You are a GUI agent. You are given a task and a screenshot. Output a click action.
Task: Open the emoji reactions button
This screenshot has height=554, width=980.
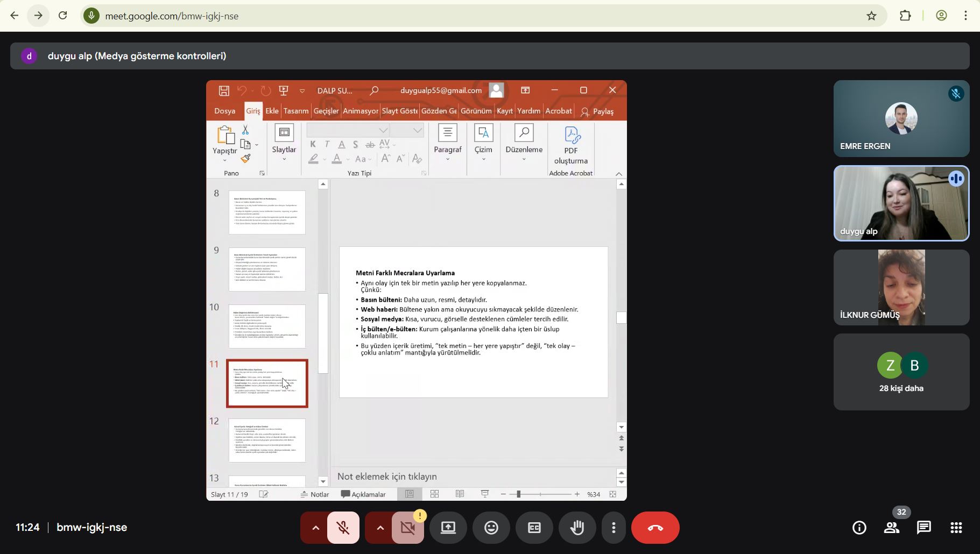tap(491, 528)
